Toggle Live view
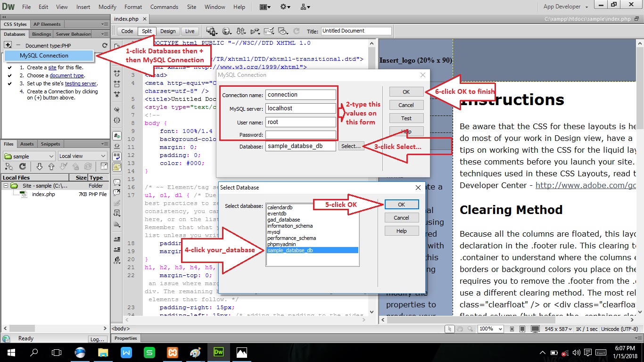This screenshot has height=362, width=644. [x=190, y=31]
